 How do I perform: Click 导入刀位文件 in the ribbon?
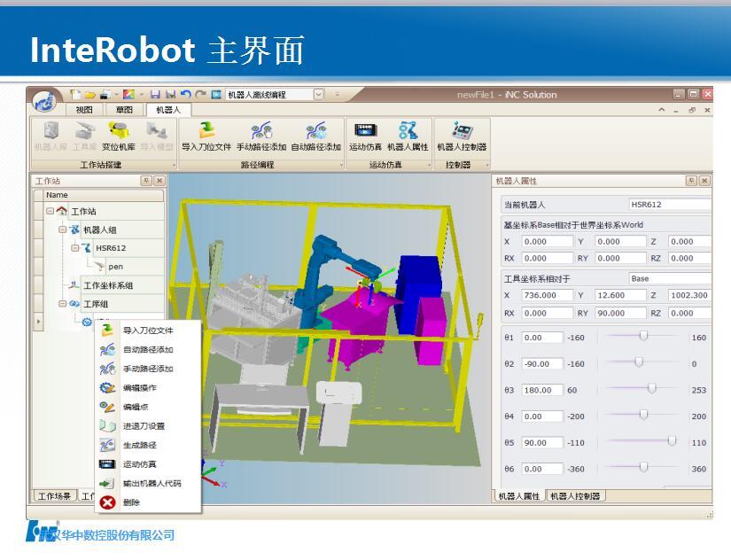[206, 136]
